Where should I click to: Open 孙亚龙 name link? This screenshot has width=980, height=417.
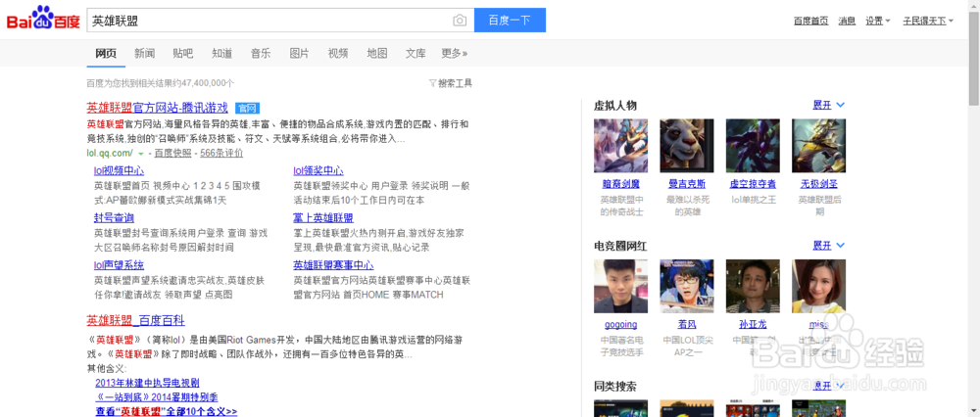[x=753, y=325]
